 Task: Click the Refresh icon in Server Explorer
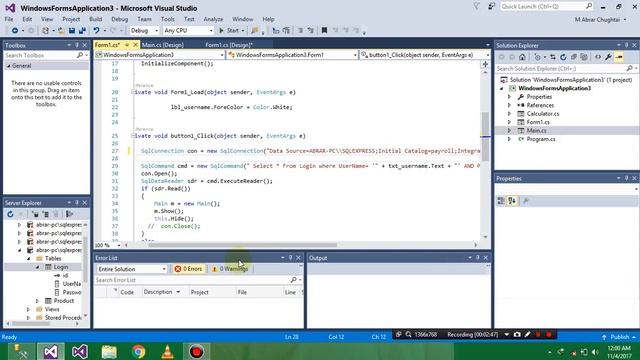10,214
